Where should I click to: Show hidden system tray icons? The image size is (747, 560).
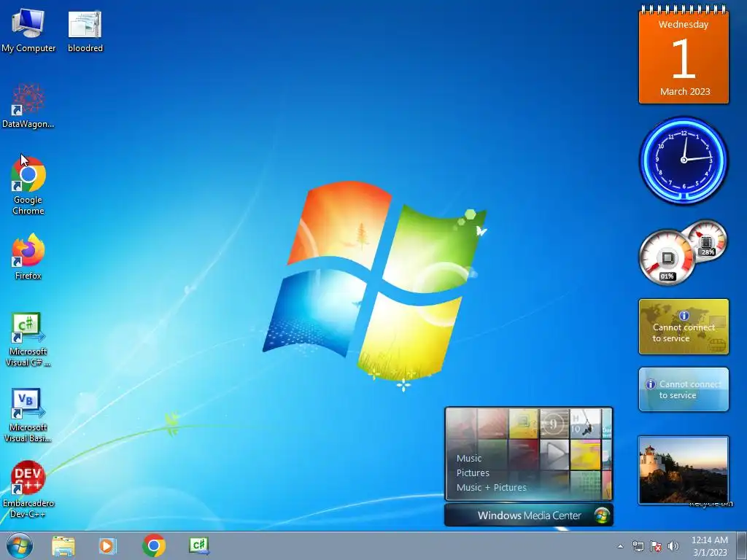point(620,546)
